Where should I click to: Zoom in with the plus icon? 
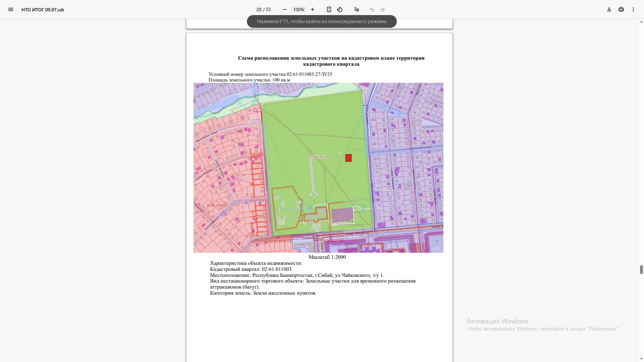313,9
